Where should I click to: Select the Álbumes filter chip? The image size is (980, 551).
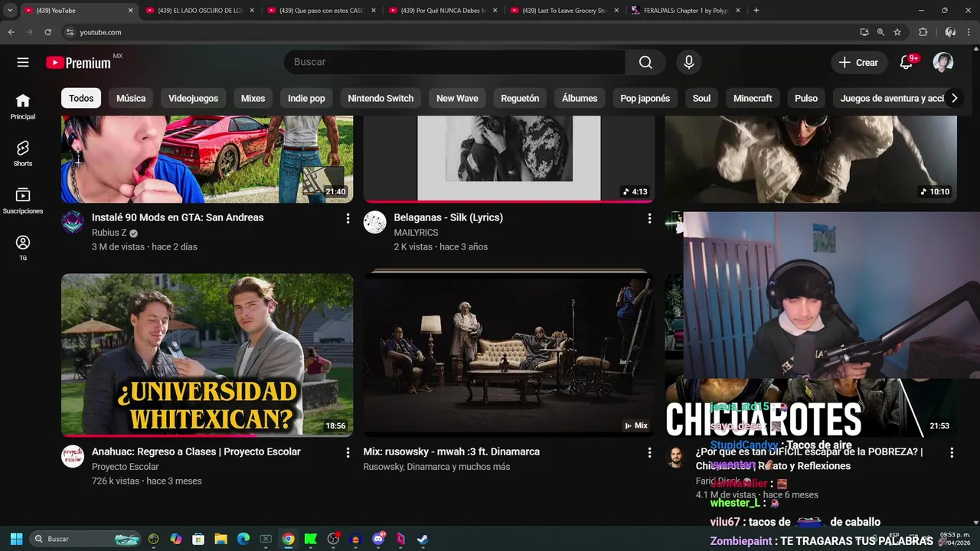[580, 98]
